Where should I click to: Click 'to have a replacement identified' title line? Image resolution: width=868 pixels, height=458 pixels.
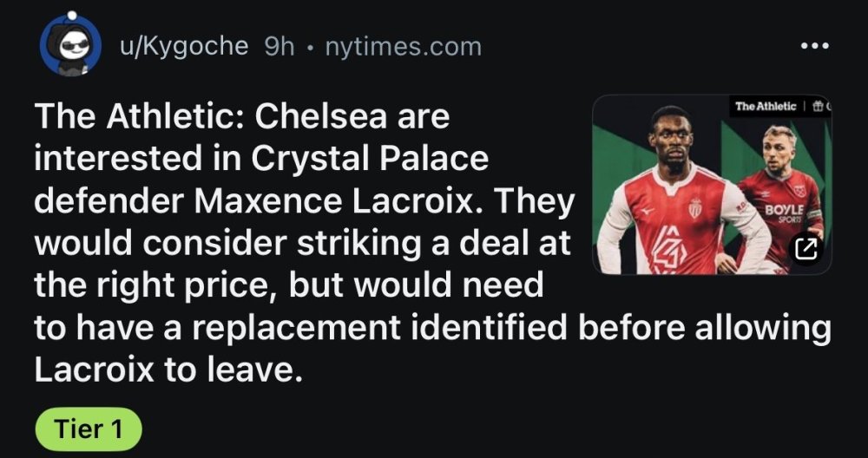(300, 327)
